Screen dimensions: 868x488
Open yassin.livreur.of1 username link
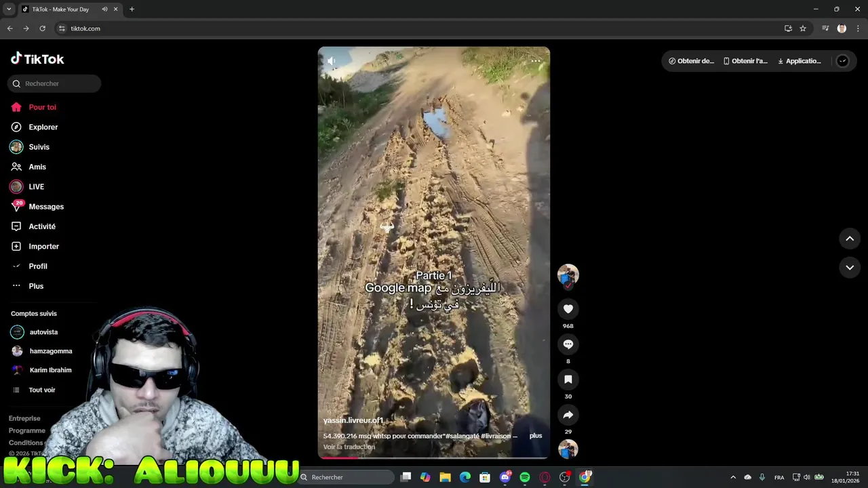click(x=353, y=420)
